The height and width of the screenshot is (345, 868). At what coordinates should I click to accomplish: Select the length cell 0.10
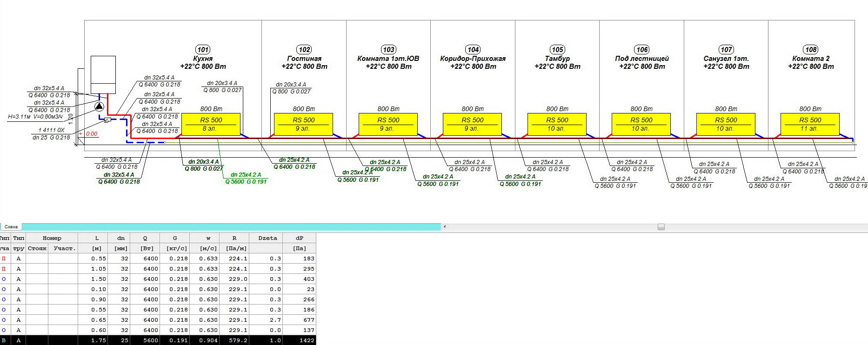point(93,289)
